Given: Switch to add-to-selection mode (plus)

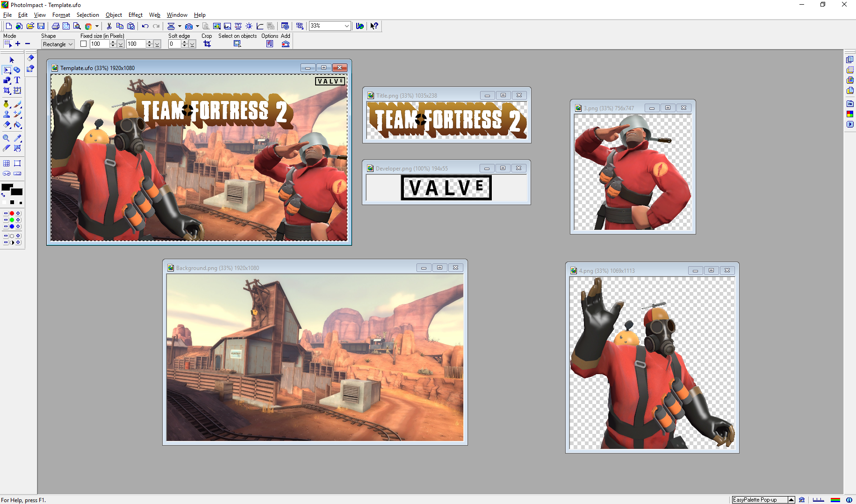Looking at the screenshot, I should click(x=18, y=44).
